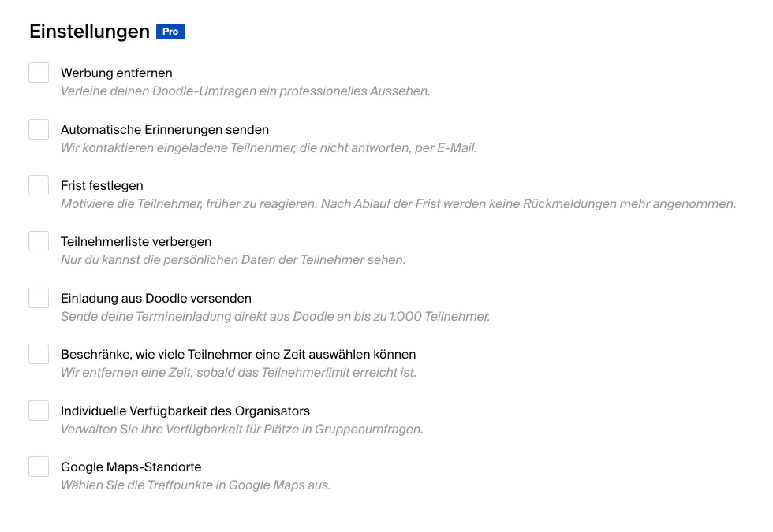
Task: Enable the Werbung entfernen checkbox
Action: click(39, 73)
